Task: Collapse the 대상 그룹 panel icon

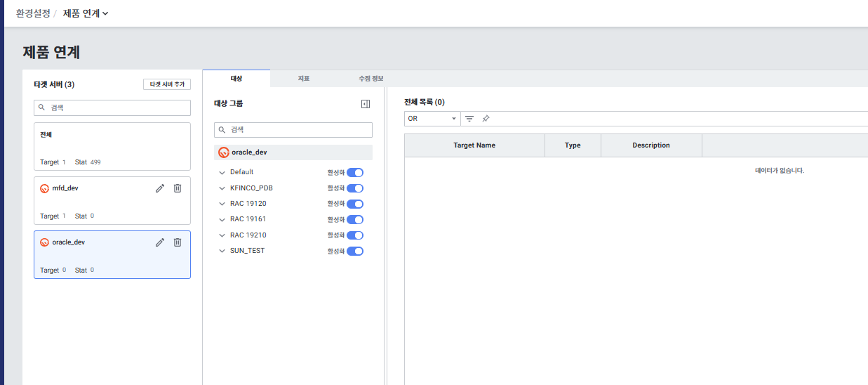Action: pyautogui.click(x=365, y=104)
